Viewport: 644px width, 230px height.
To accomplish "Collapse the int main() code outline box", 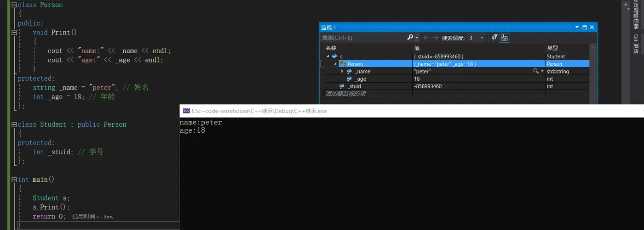I will (x=14, y=180).
